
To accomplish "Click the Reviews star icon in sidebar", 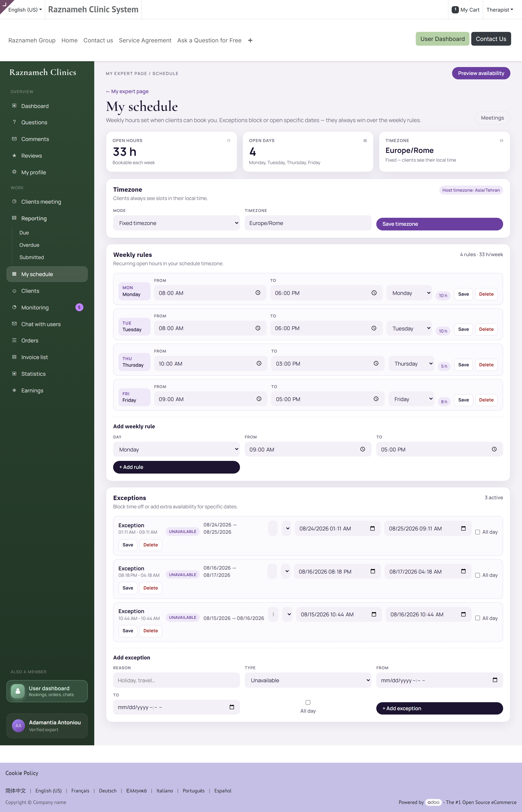I will click(x=14, y=155).
